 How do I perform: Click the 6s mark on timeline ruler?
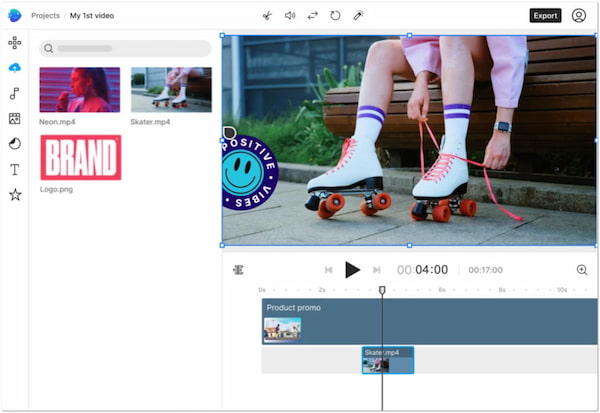tap(442, 290)
